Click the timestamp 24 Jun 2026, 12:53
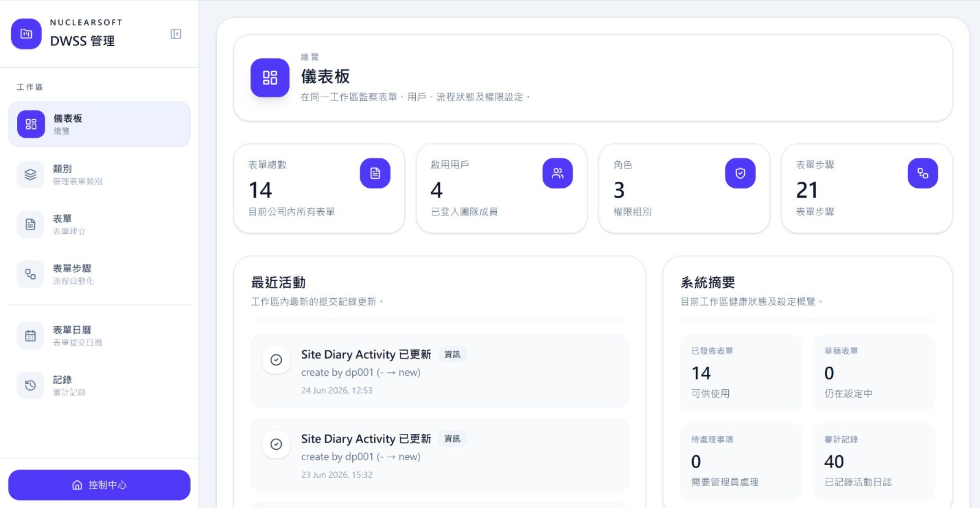Viewport: 980px width, 508px height. point(337,390)
